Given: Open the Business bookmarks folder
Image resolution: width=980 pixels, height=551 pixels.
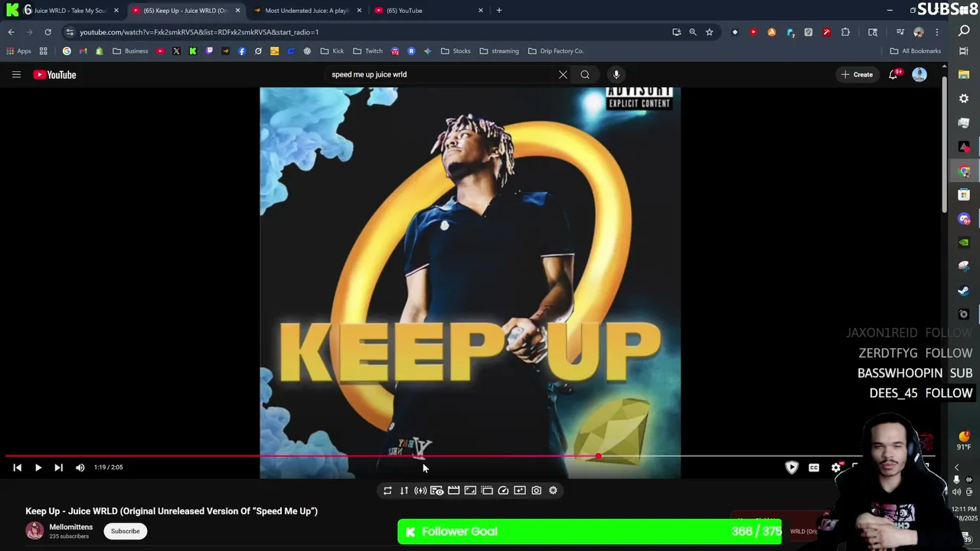Looking at the screenshot, I should point(130,51).
